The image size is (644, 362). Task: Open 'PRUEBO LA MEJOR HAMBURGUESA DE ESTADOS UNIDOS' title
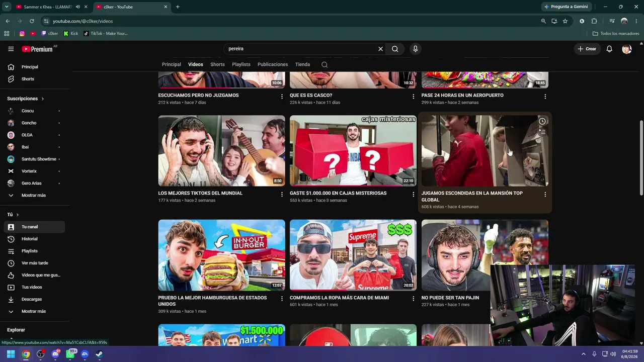click(212, 301)
